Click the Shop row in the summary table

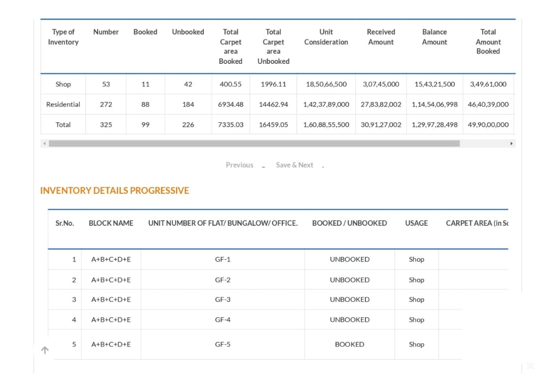click(x=63, y=84)
